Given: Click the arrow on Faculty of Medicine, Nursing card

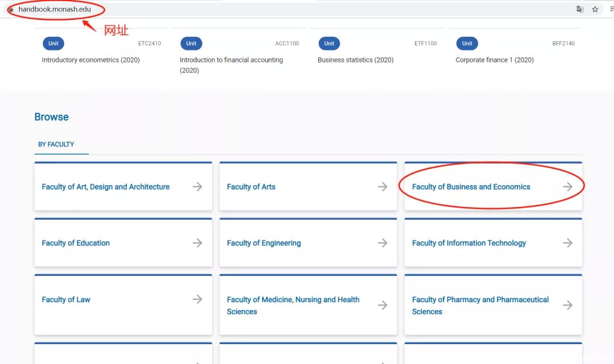Looking at the screenshot, I should [383, 305].
